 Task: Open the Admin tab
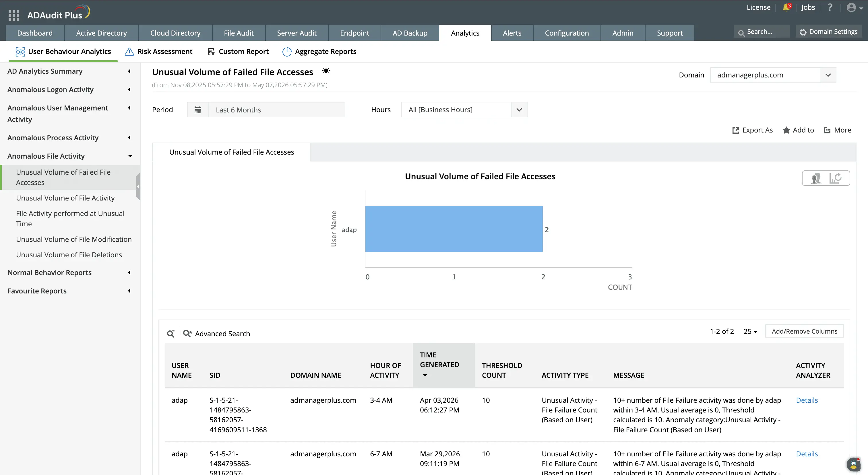[623, 33]
